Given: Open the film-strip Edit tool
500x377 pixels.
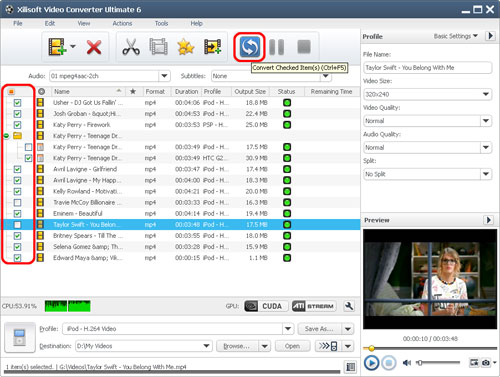Looking at the screenshot, I should (158, 47).
